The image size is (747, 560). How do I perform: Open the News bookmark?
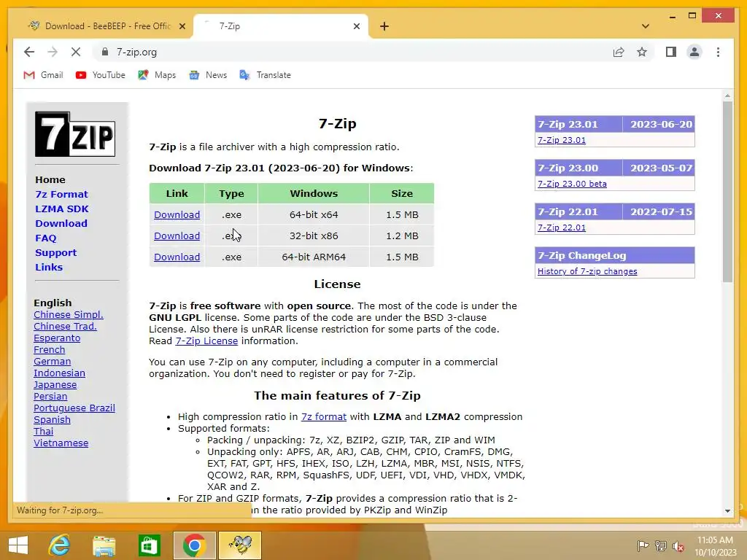208,75
